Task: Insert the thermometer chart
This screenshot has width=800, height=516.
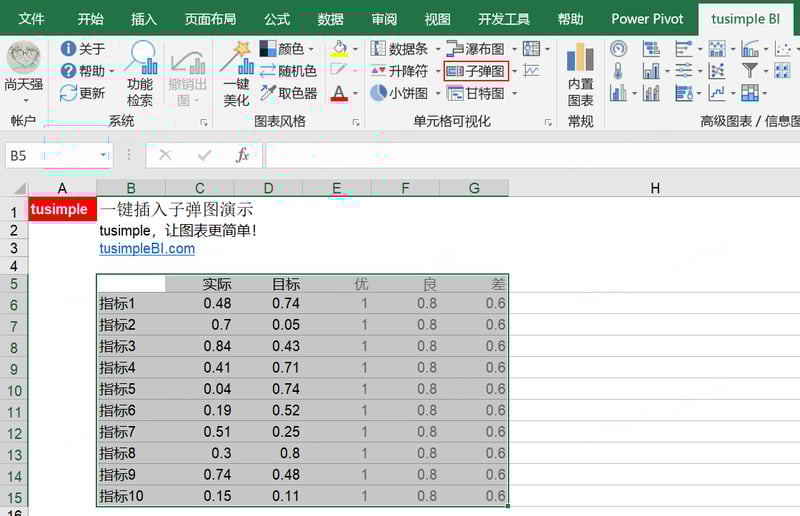Action: pyautogui.click(x=618, y=71)
